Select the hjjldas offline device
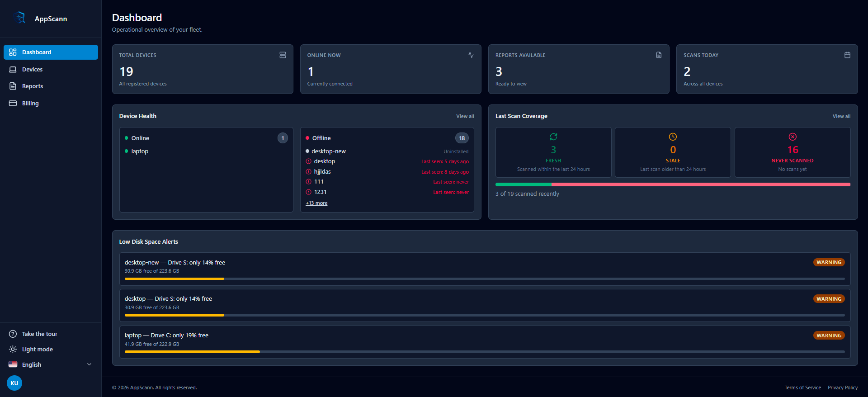868x397 pixels. point(387,172)
